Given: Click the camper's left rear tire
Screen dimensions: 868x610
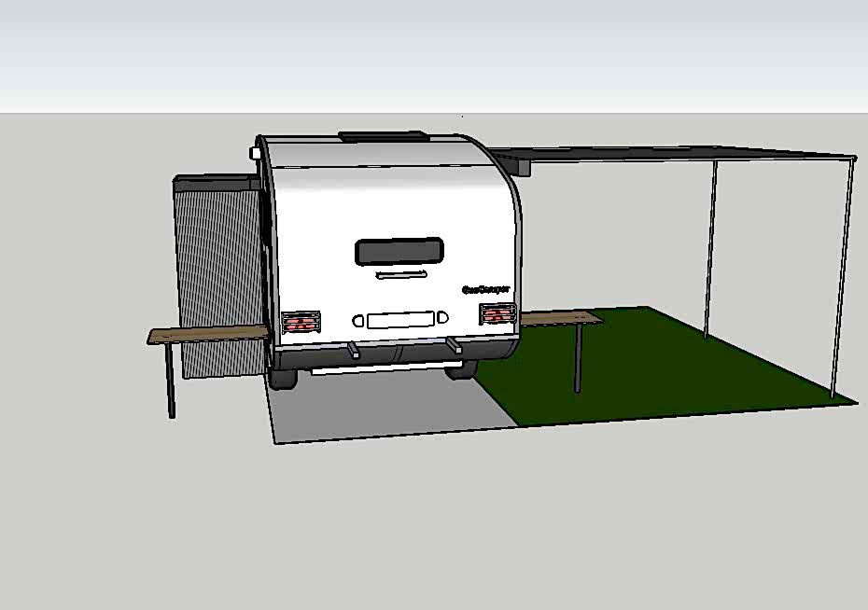Looking at the screenshot, I should pos(283,378).
